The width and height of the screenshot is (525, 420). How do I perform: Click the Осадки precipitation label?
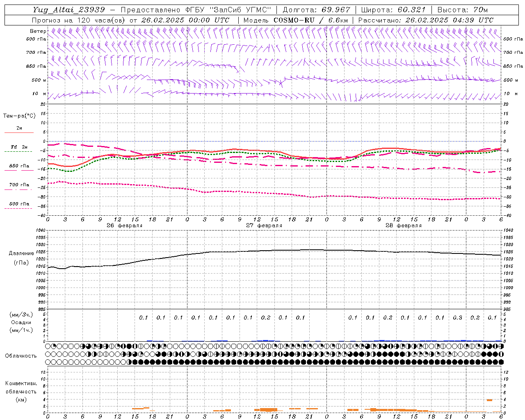coord(21,322)
